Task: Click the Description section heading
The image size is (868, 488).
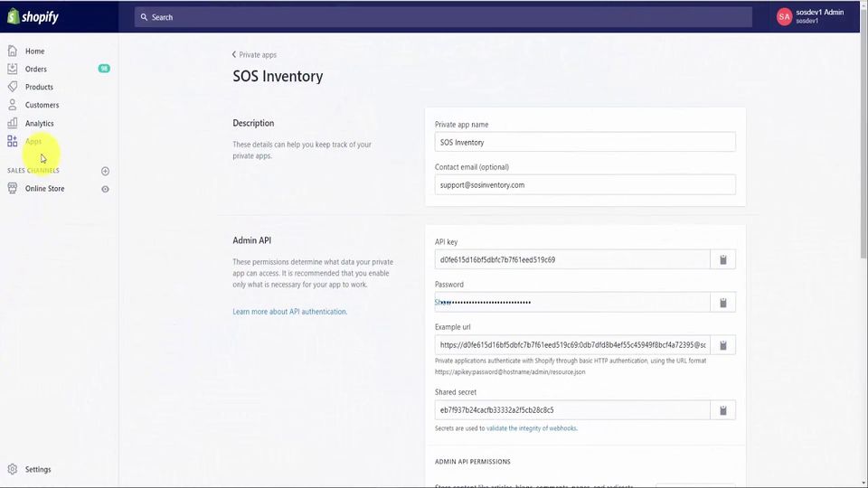Action: pos(253,124)
